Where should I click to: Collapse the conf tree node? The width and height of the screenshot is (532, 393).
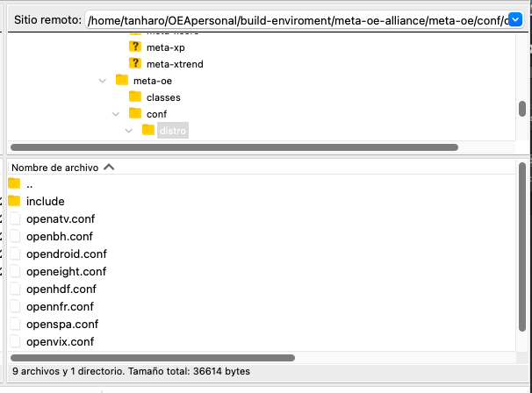(x=116, y=113)
